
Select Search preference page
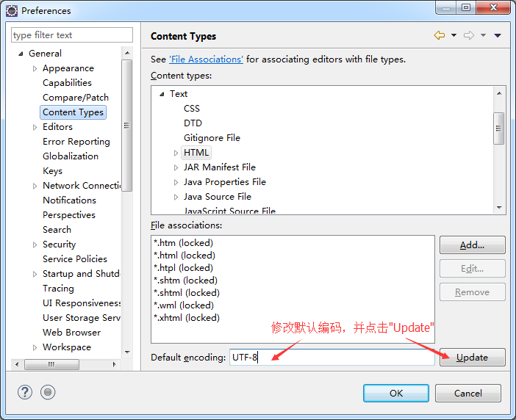[57, 230]
